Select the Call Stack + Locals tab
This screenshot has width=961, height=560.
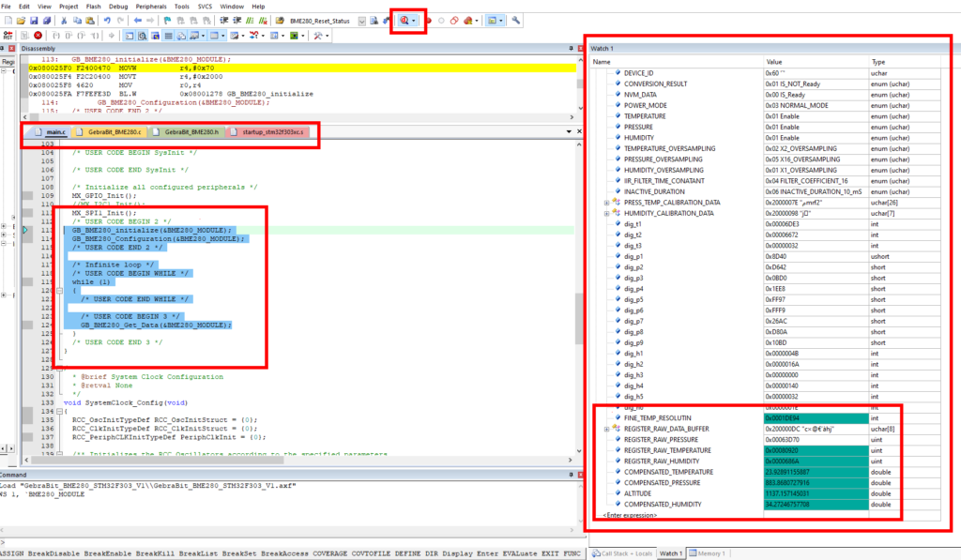[x=622, y=553]
